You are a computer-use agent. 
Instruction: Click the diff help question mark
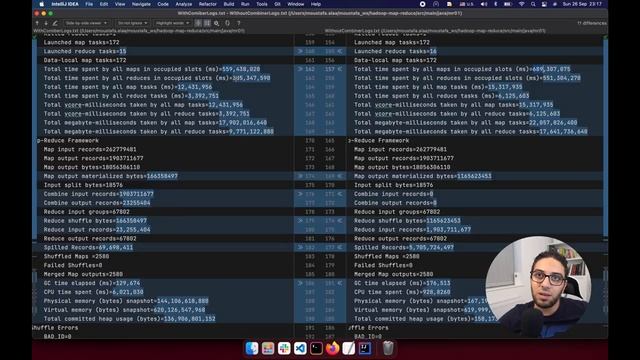click(x=239, y=23)
